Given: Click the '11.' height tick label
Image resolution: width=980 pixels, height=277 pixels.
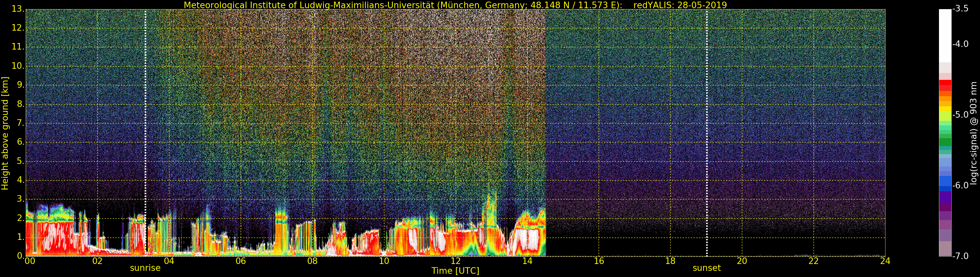Looking at the screenshot, I should pyautogui.click(x=18, y=47).
